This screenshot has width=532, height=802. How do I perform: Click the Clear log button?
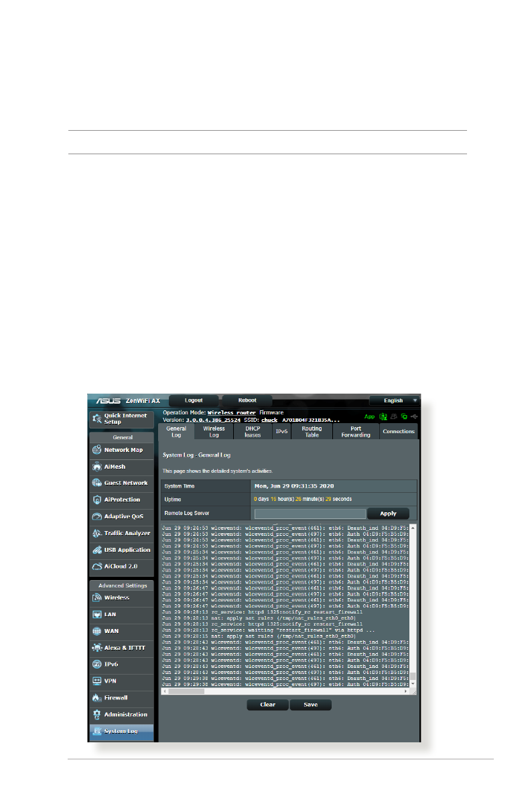(268, 705)
